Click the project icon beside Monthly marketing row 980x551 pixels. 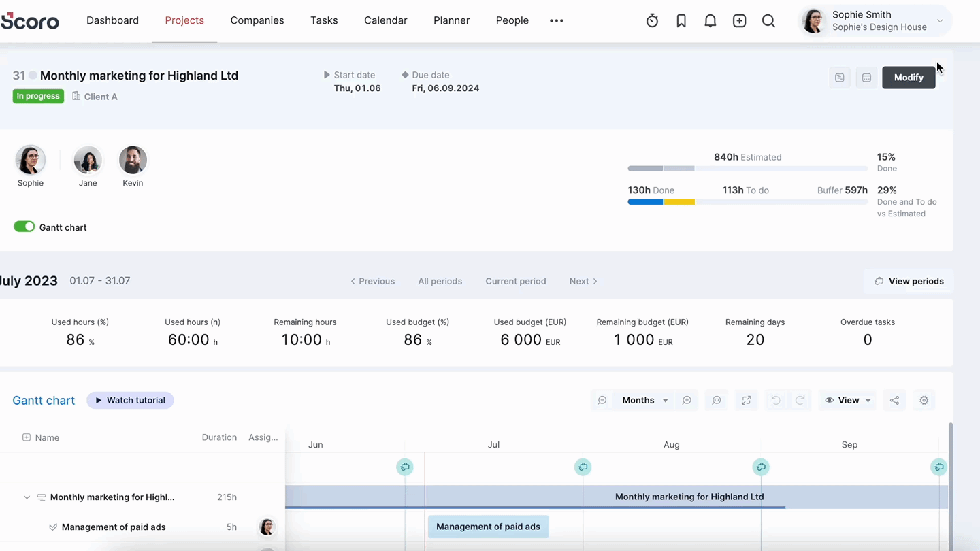tap(41, 497)
